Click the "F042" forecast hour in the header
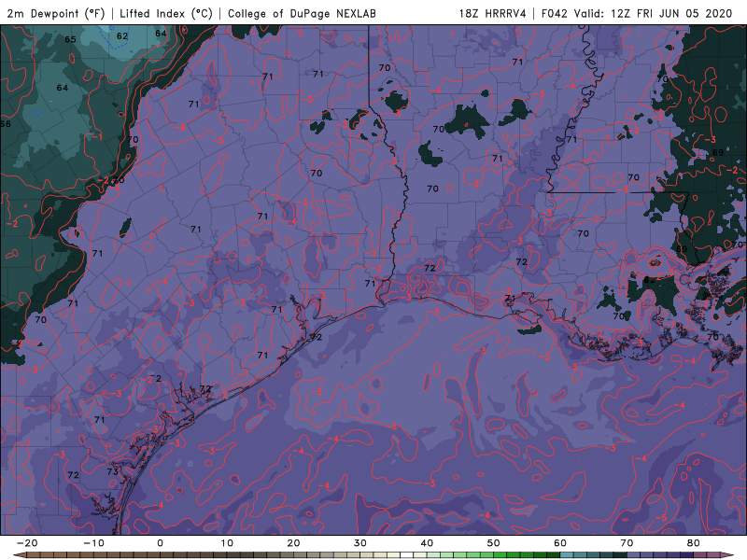Image resolution: width=747 pixels, height=560 pixels. [x=555, y=13]
